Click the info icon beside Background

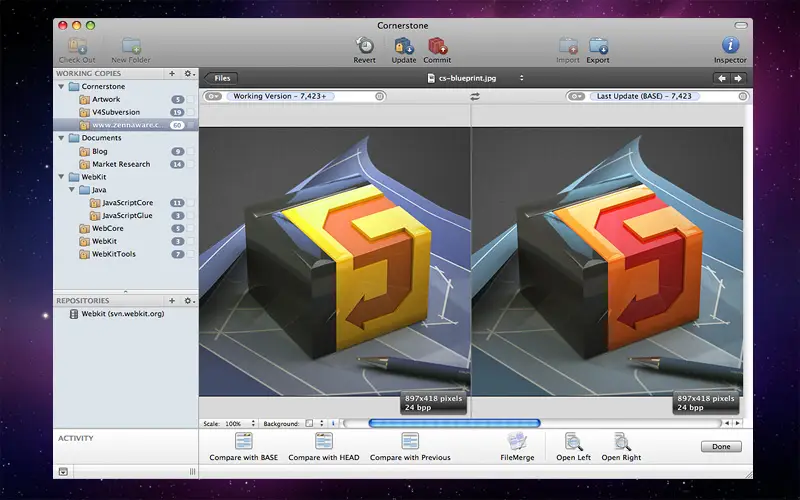point(333,423)
